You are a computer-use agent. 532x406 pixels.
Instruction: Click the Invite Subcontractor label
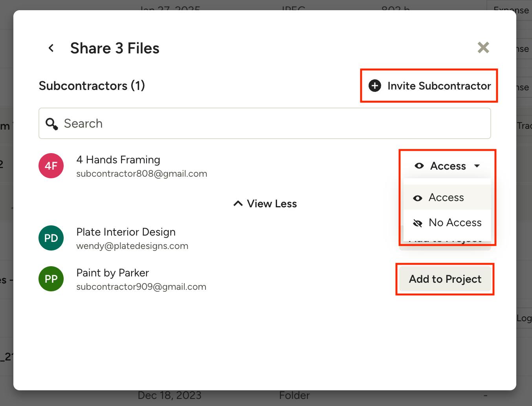(439, 86)
